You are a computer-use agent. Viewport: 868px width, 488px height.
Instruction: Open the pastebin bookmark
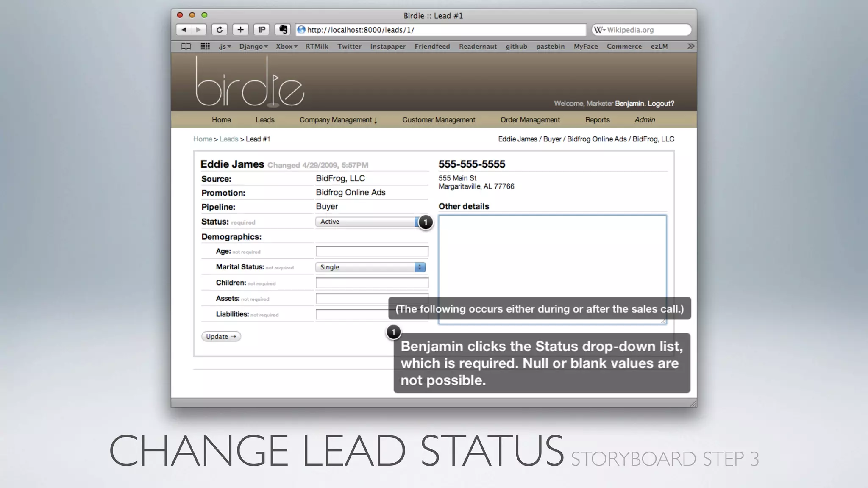[550, 47]
